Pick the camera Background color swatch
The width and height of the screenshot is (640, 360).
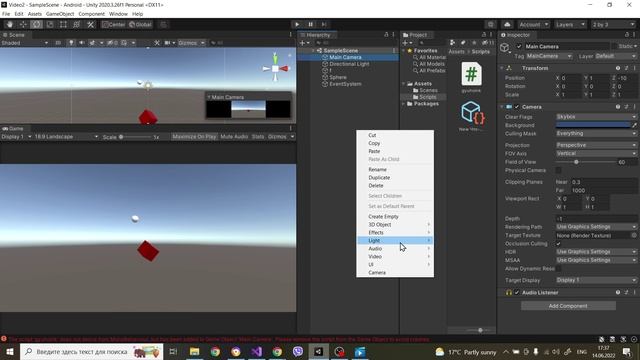coord(593,125)
